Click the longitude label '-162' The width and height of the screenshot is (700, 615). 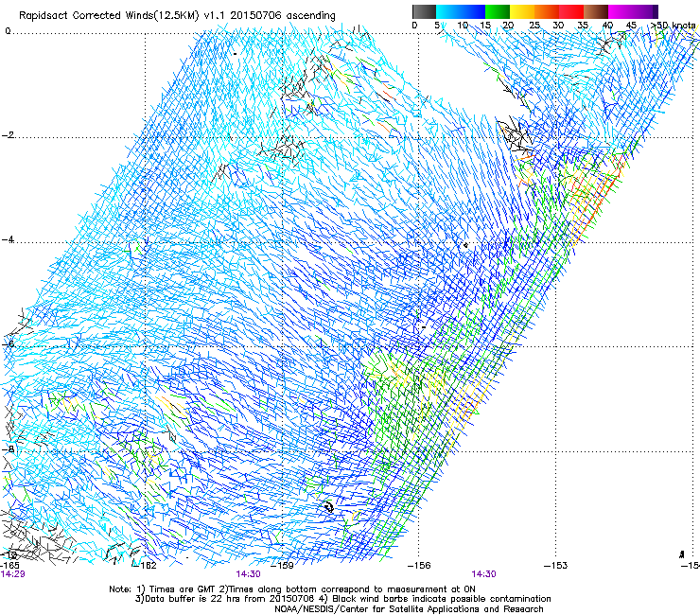[x=145, y=566]
